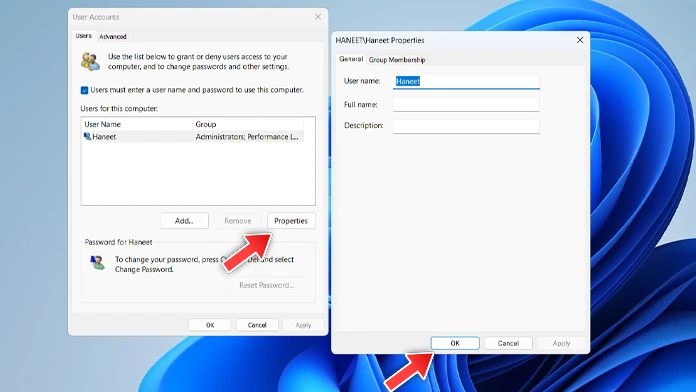The width and height of the screenshot is (696, 392).
Task: Click Apply in the User Accounts dialog
Action: pyautogui.click(x=303, y=325)
